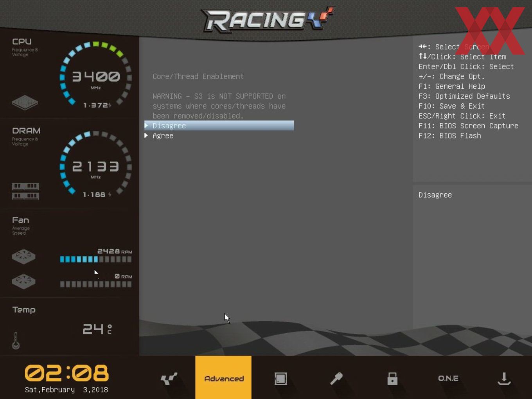Click the 24 °C temperature reading
532x399 pixels.
97,329
